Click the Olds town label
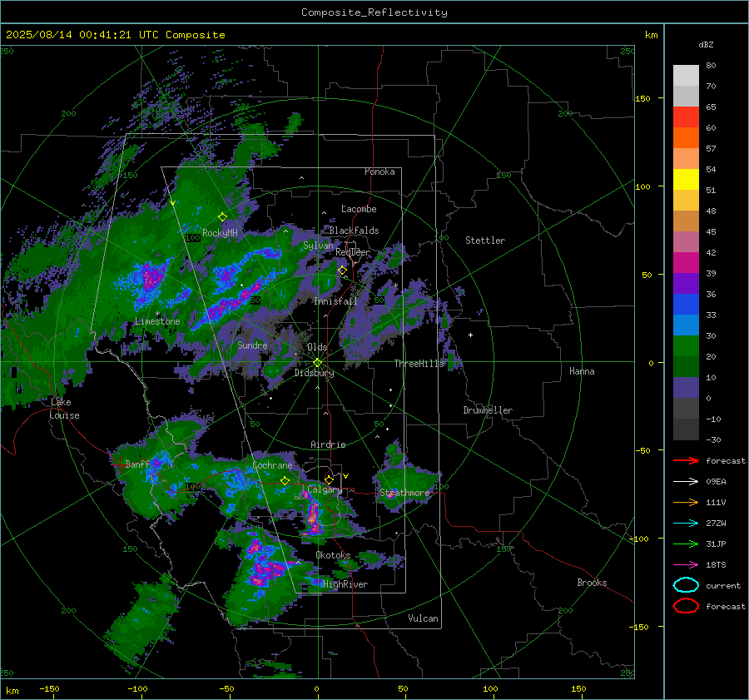Image resolution: width=749 pixels, height=700 pixels. tap(317, 347)
